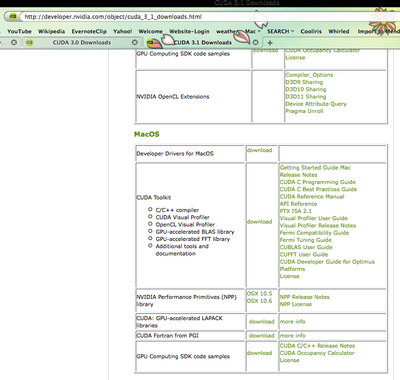The height and width of the screenshot is (380, 400).
Task: Open a new tab with plus icon
Action: [x=270, y=43]
